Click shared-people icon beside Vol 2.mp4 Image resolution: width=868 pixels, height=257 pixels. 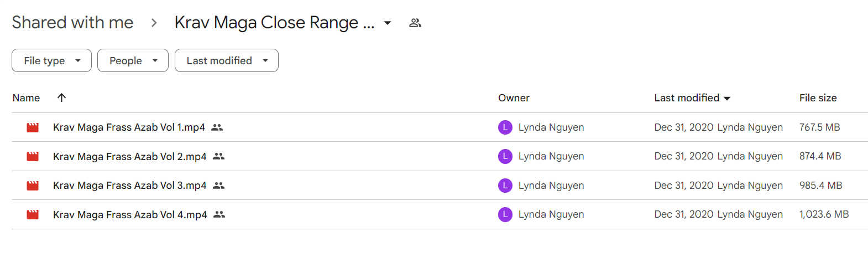219,157
